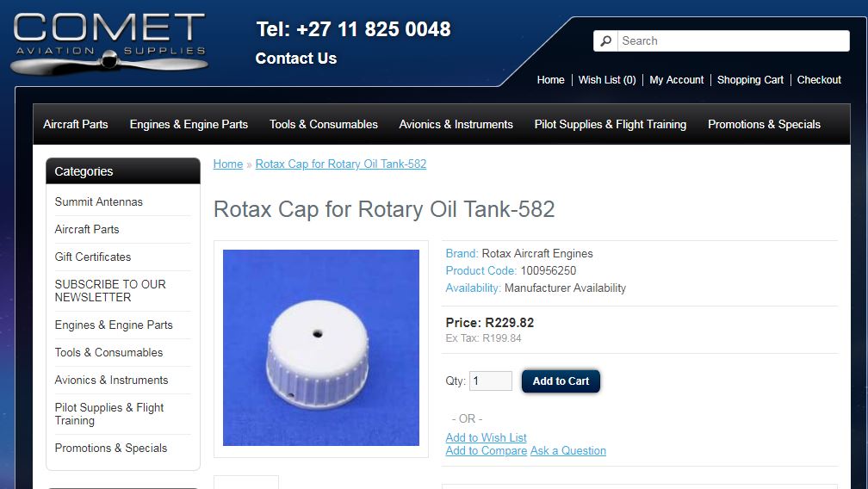Open the Shopping Cart link
The height and width of the screenshot is (489, 868).
(750, 80)
